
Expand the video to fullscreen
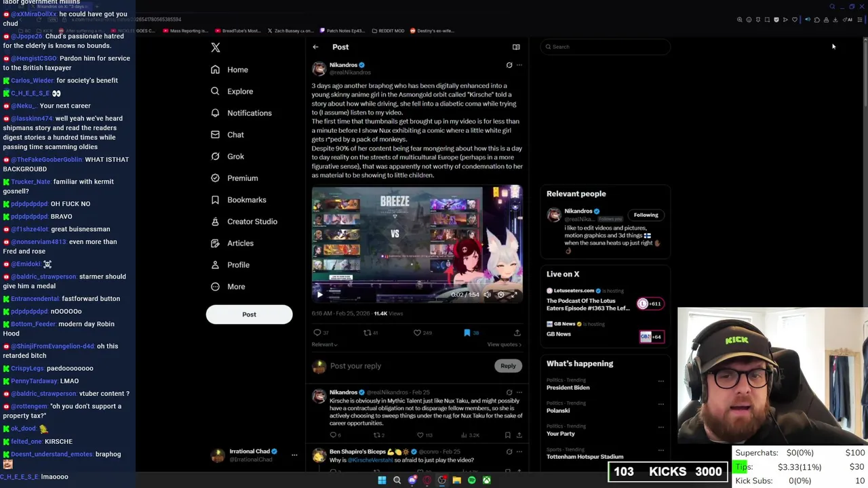coord(514,295)
